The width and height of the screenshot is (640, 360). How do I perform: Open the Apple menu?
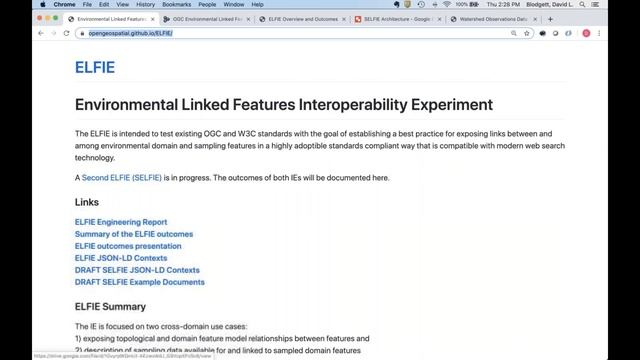coord(43,4)
